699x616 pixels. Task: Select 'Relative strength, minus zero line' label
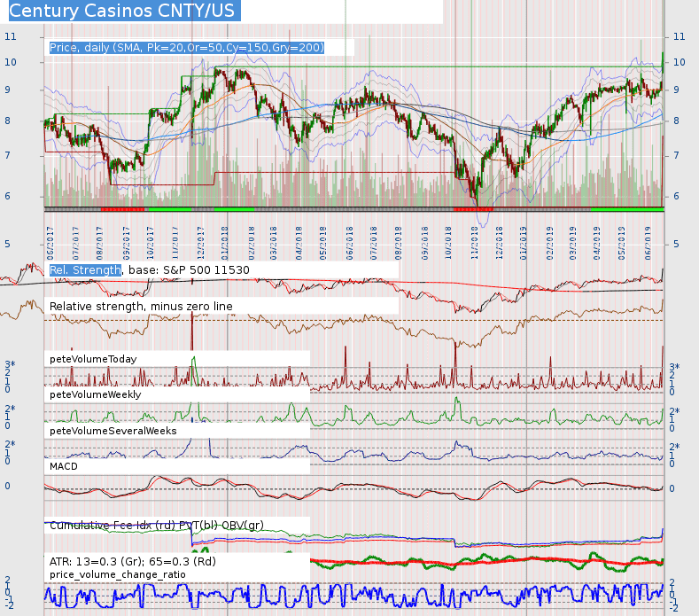[x=141, y=307]
